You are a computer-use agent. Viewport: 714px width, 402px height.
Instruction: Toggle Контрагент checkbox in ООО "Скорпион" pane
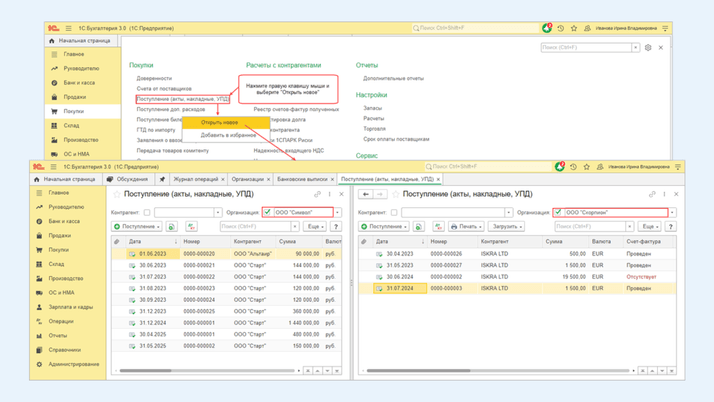394,213
